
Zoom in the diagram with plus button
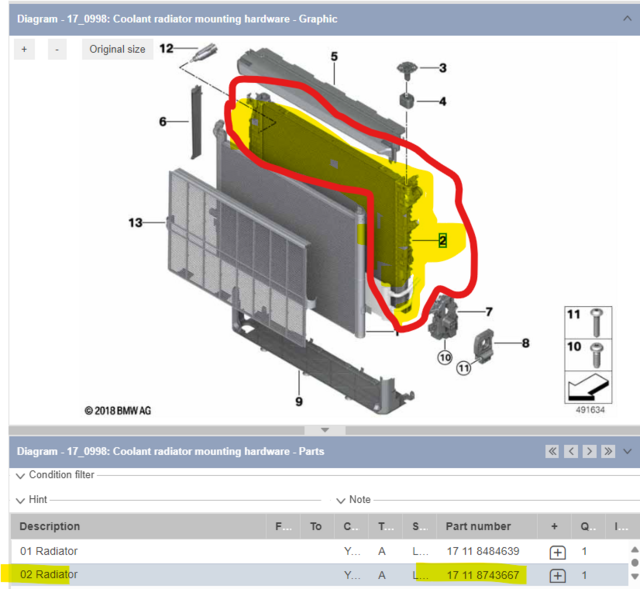point(24,49)
